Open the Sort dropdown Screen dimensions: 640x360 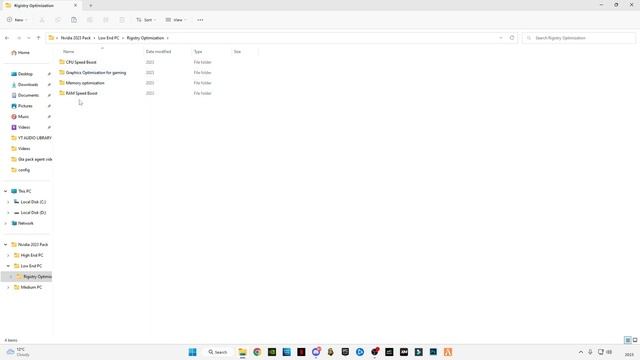pos(146,20)
